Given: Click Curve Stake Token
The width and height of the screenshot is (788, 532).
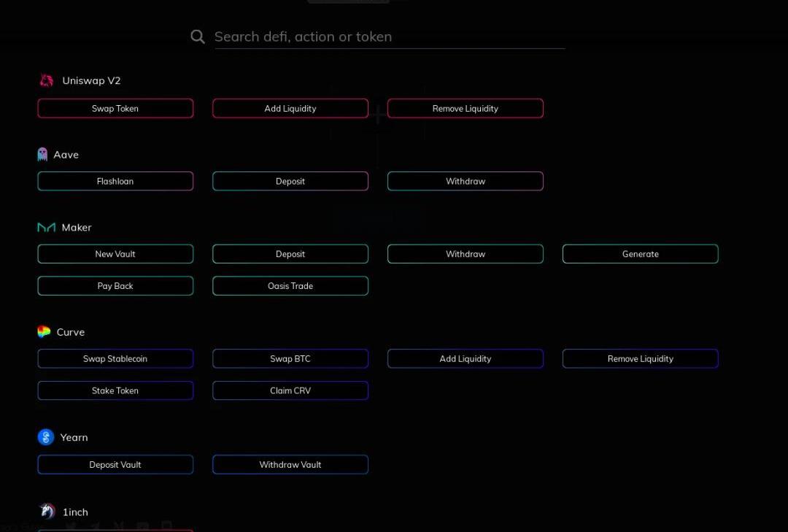Looking at the screenshot, I should click(x=115, y=390).
